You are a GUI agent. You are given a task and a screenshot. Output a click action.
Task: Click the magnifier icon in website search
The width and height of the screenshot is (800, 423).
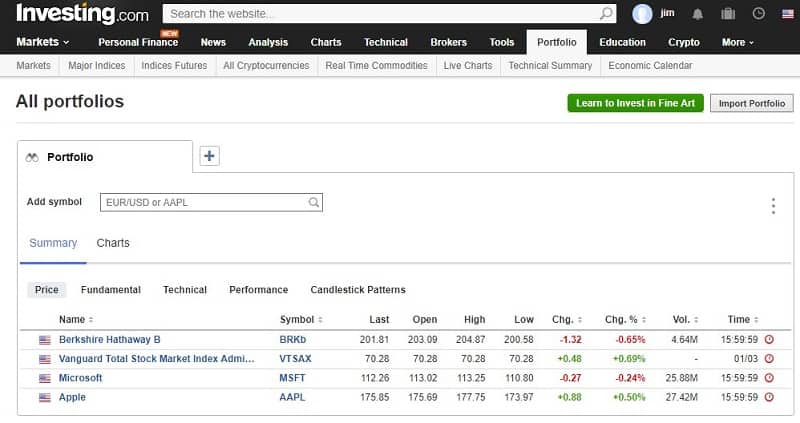pos(607,14)
